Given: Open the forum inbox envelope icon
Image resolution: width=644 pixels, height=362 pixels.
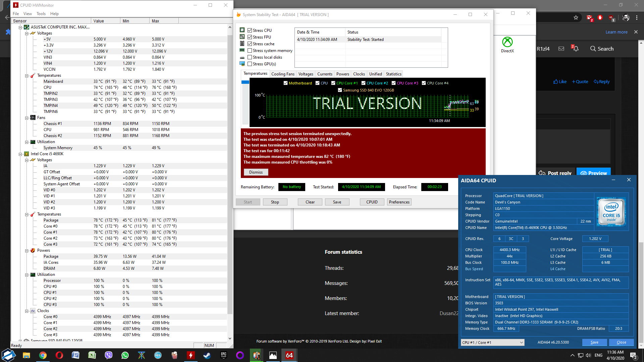Looking at the screenshot, I should 561,49.
